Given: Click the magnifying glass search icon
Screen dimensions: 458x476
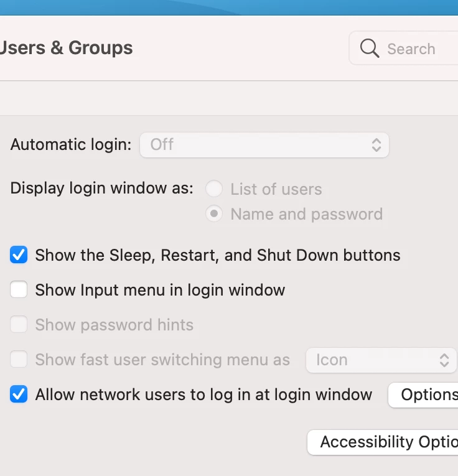Looking at the screenshot, I should tap(370, 49).
